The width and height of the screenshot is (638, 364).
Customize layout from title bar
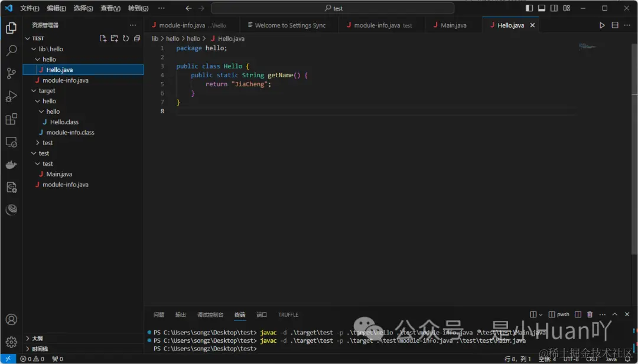pos(567,8)
